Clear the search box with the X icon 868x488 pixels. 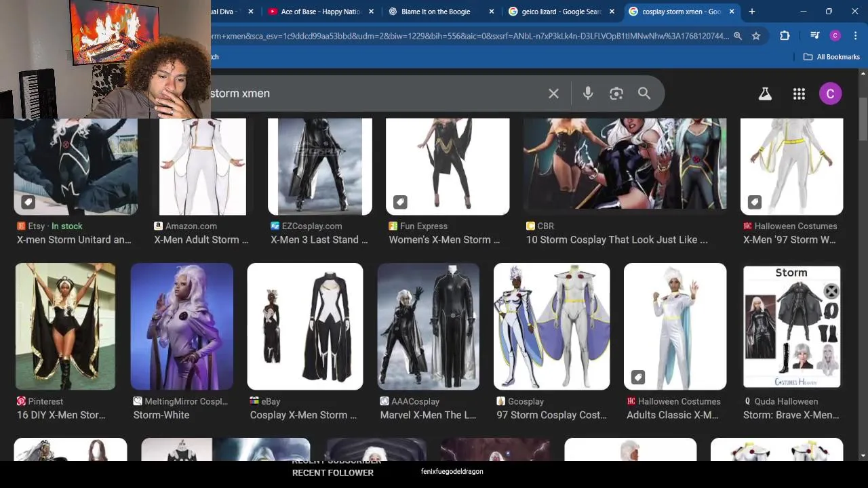click(x=553, y=94)
